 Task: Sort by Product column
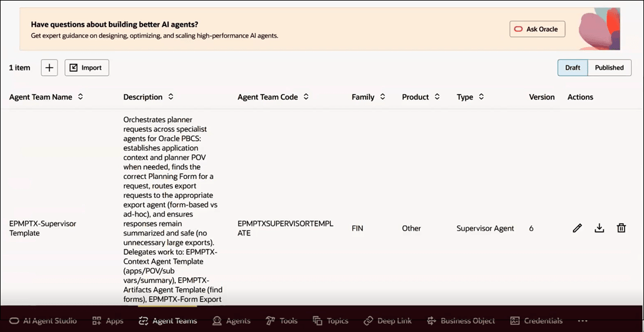click(437, 97)
